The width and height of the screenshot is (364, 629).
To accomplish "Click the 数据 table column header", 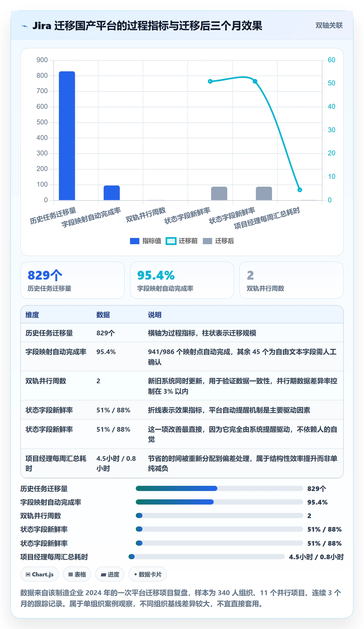I will (x=103, y=315).
